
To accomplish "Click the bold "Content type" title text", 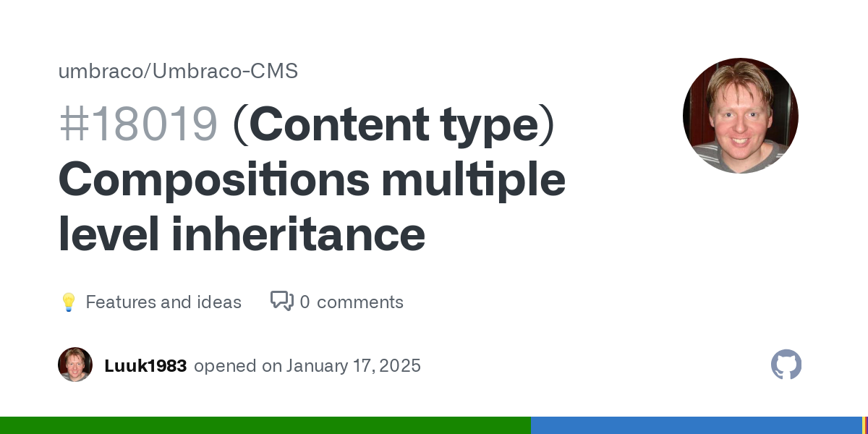I will (x=393, y=124).
